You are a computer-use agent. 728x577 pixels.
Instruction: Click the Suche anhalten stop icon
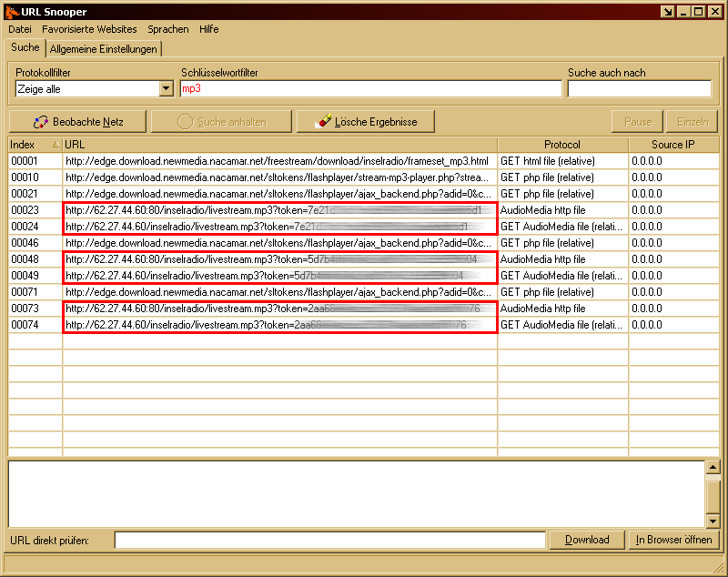click(x=185, y=122)
